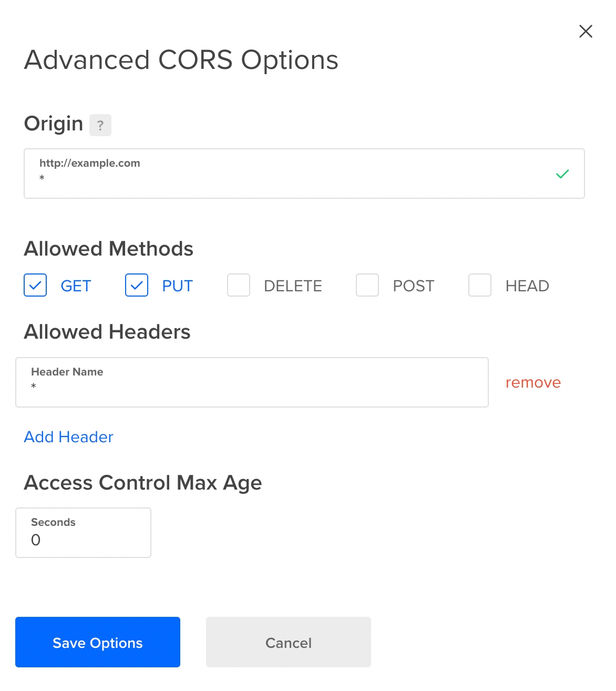This screenshot has height=691, width=616.
Task: Open the Origin help question mark
Action: click(x=100, y=125)
